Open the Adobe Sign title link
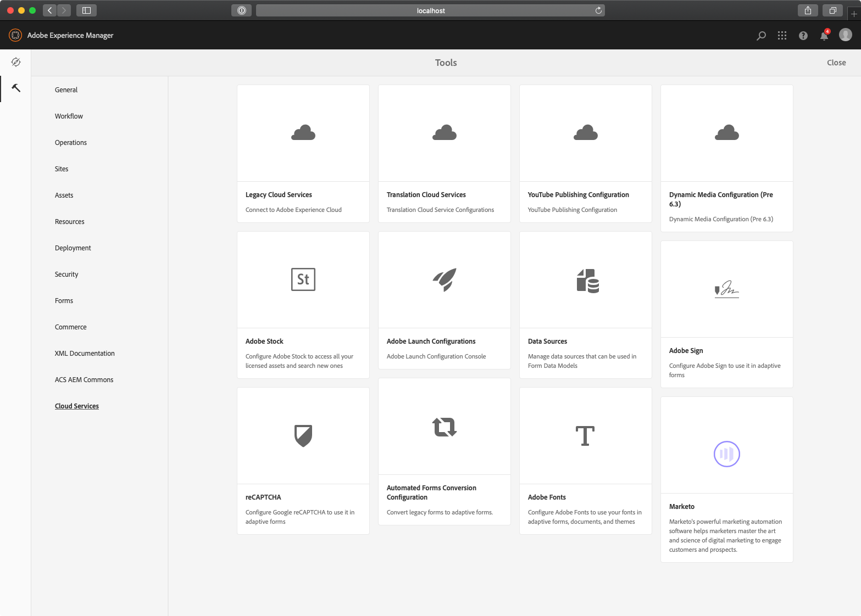 686,351
